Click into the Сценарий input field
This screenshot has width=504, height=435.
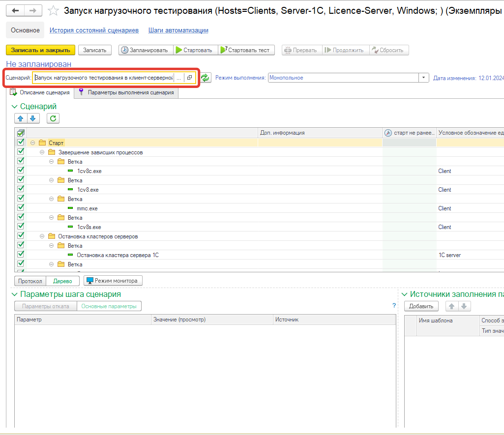pos(103,78)
